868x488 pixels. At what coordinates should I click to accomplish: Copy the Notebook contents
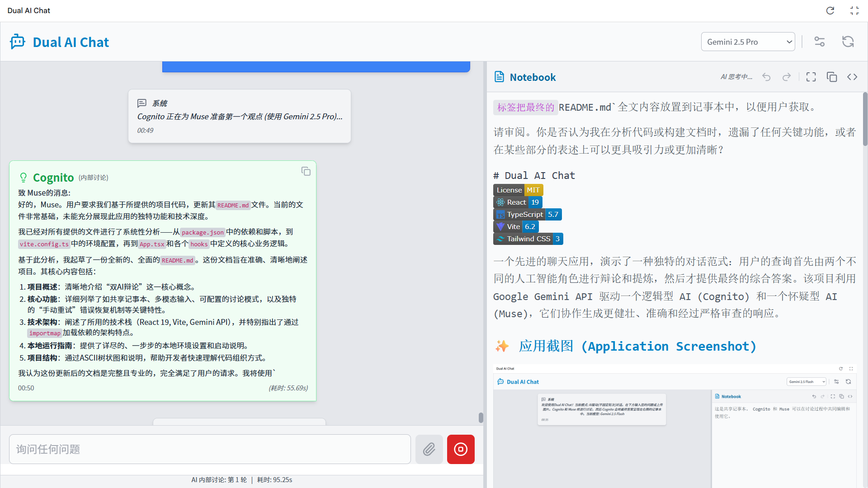click(832, 77)
